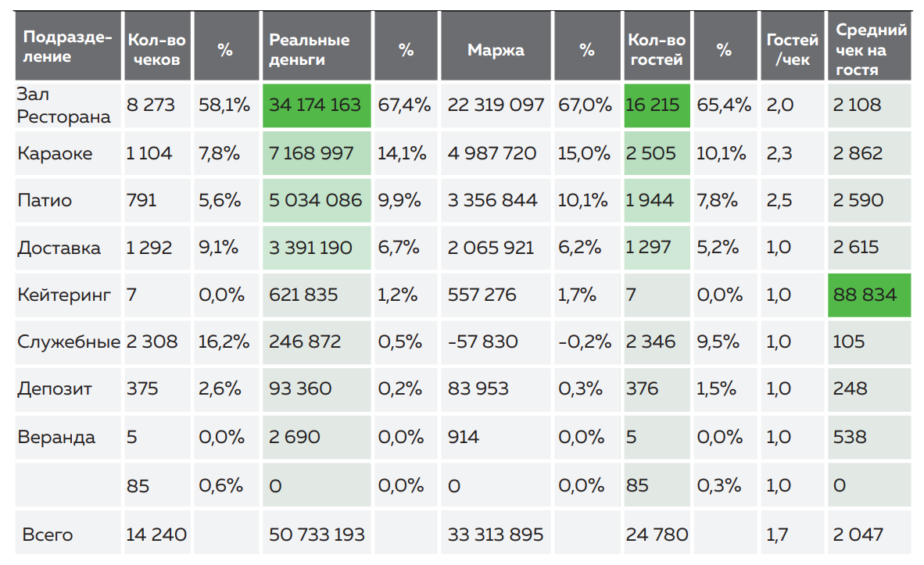Click the green highlighted 34 174 163 cell
Viewport: 924px width, 565px height.
coord(316,105)
